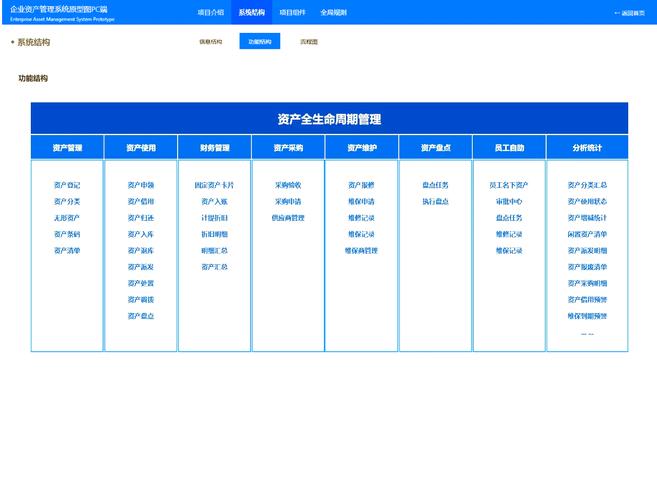Open the 固定资产卡片 link
This screenshot has width=657, height=500.
(214, 185)
